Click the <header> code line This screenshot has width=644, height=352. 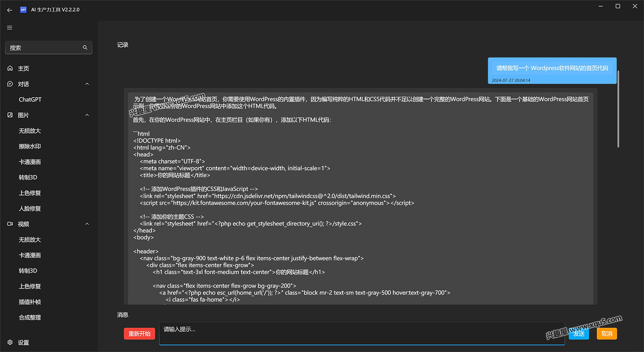(x=146, y=251)
